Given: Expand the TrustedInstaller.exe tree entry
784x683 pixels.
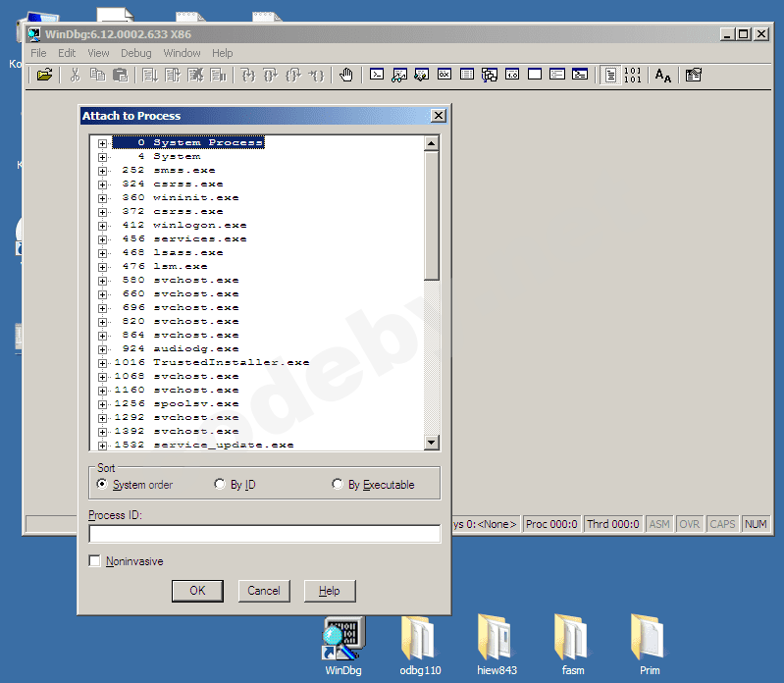Looking at the screenshot, I should pyautogui.click(x=102, y=363).
